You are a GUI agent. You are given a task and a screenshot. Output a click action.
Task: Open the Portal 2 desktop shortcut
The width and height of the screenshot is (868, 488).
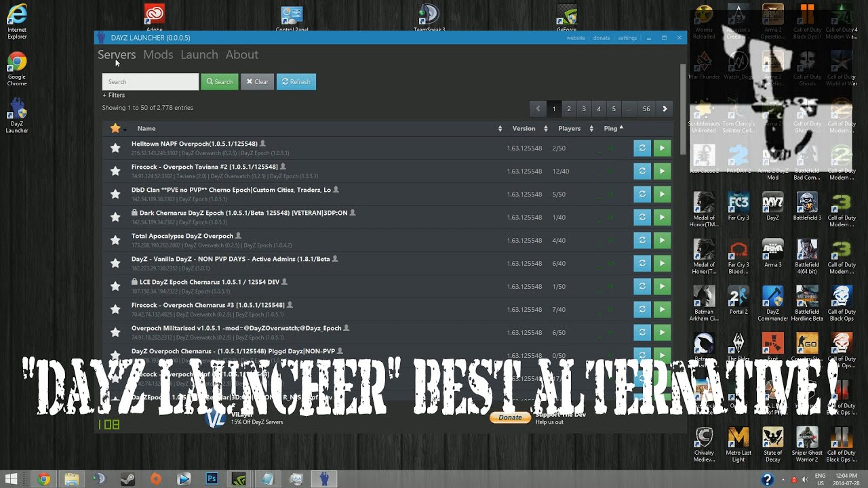[738, 300]
